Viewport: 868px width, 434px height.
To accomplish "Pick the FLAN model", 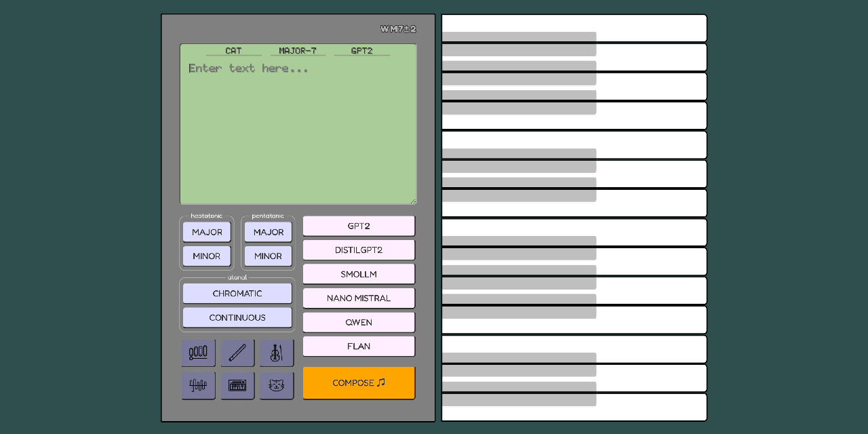I will 359,346.
